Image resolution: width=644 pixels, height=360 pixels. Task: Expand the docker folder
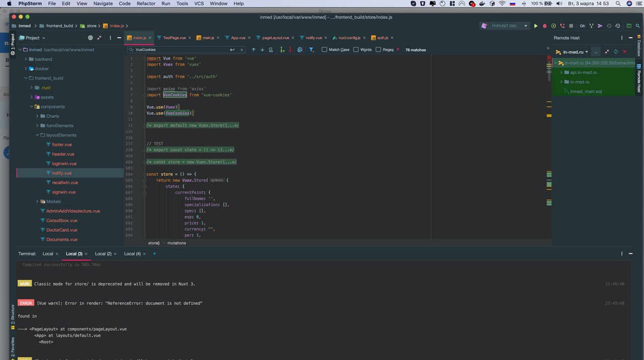tap(26, 68)
